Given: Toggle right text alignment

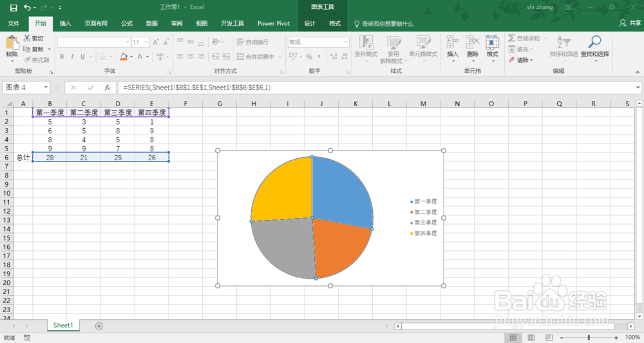Looking at the screenshot, I should pyautogui.click(x=201, y=57).
